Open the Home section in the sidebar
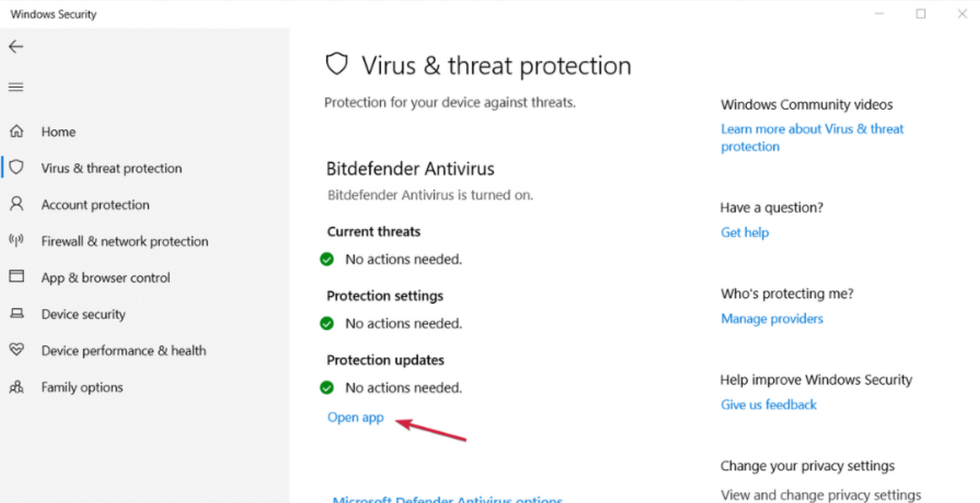 tap(58, 131)
